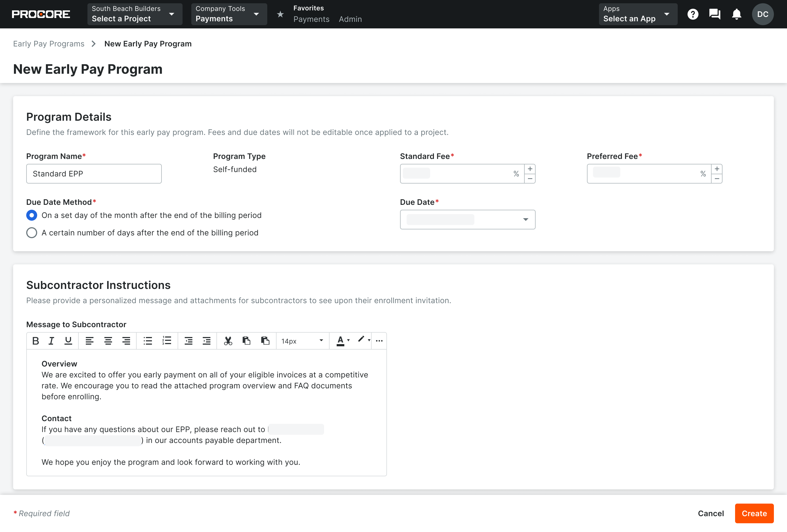Open the font size selector
This screenshot has width=787, height=532.
[x=303, y=341]
